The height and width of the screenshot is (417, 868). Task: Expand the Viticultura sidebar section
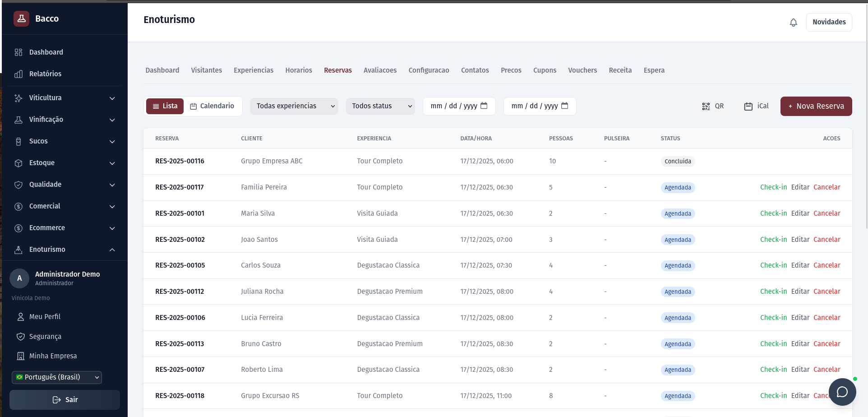pos(65,98)
